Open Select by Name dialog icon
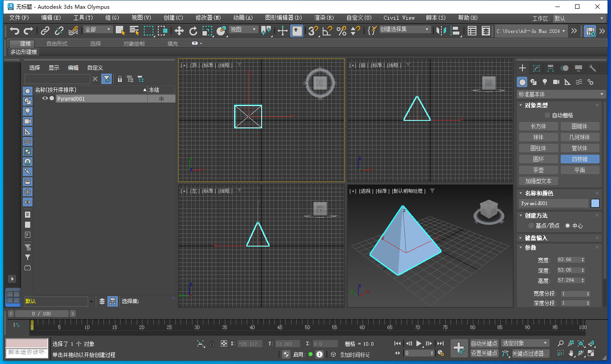The width and height of the screenshot is (611, 364). click(x=135, y=31)
